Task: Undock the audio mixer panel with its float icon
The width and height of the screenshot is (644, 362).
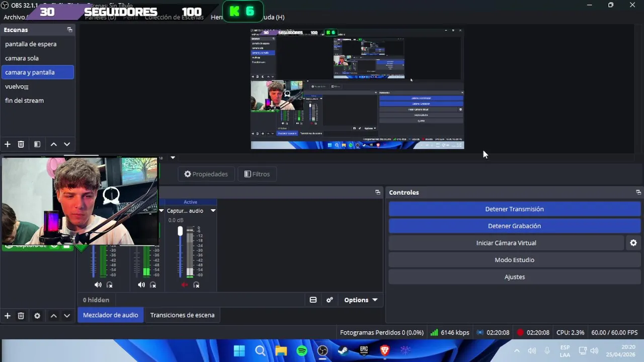Action: click(378, 193)
